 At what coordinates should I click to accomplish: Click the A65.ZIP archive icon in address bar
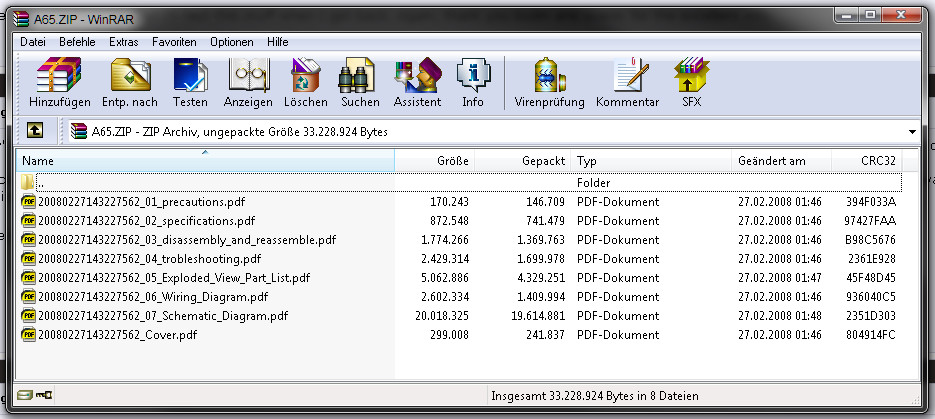coord(79,131)
